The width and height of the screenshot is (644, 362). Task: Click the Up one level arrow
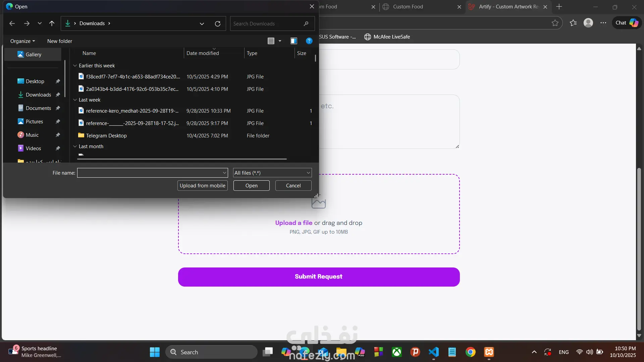(x=52, y=23)
